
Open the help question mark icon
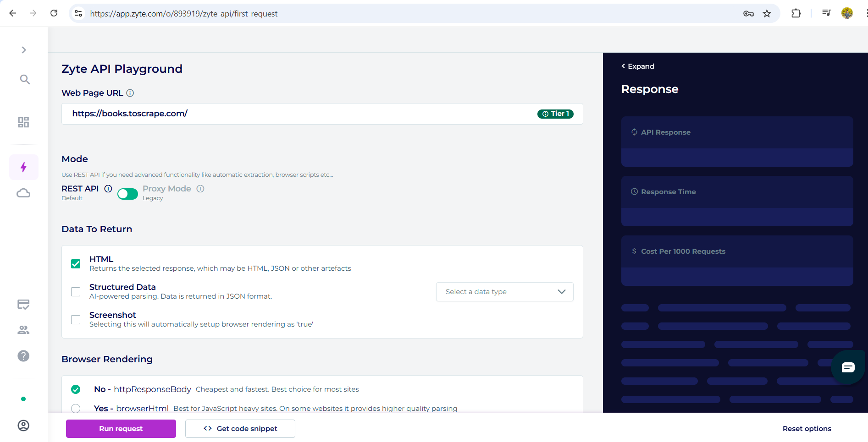[23, 356]
